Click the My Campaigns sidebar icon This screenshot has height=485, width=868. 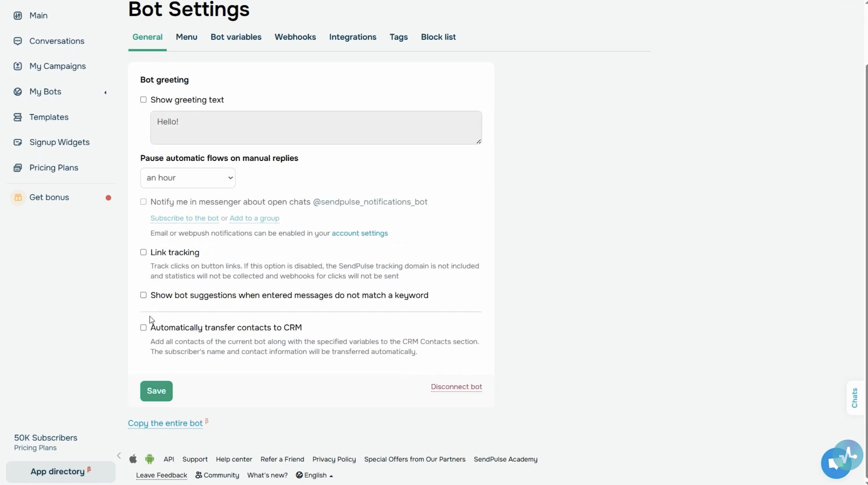coord(18,66)
